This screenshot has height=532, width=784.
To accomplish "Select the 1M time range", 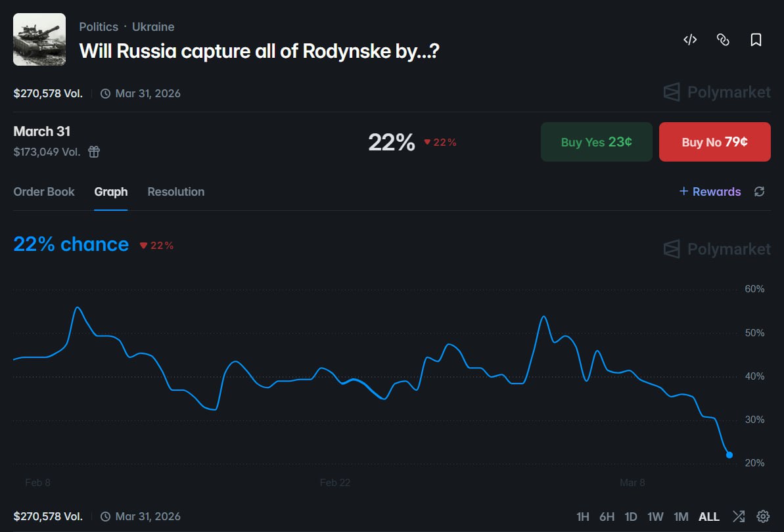I will click(x=681, y=516).
